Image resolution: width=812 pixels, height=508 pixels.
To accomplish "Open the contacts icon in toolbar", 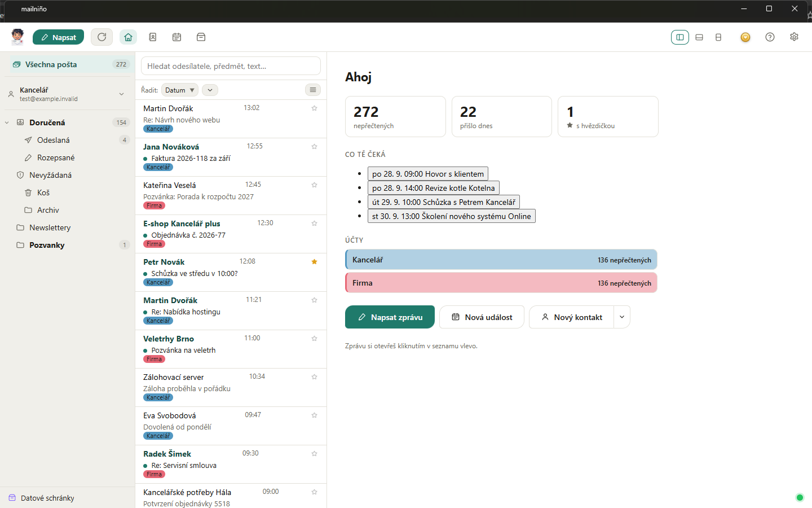I will (x=152, y=37).
